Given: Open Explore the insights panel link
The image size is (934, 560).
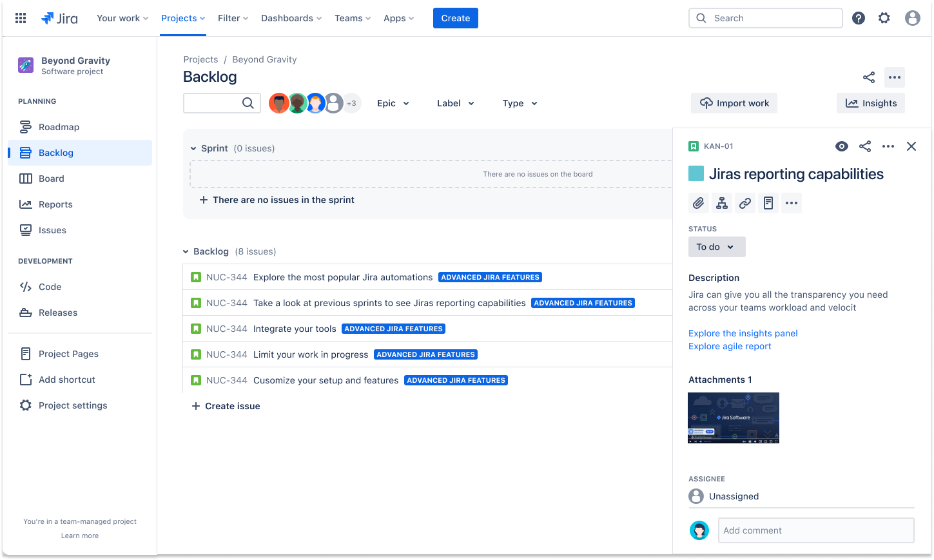Looking at the screenshot, I should 743,333.
